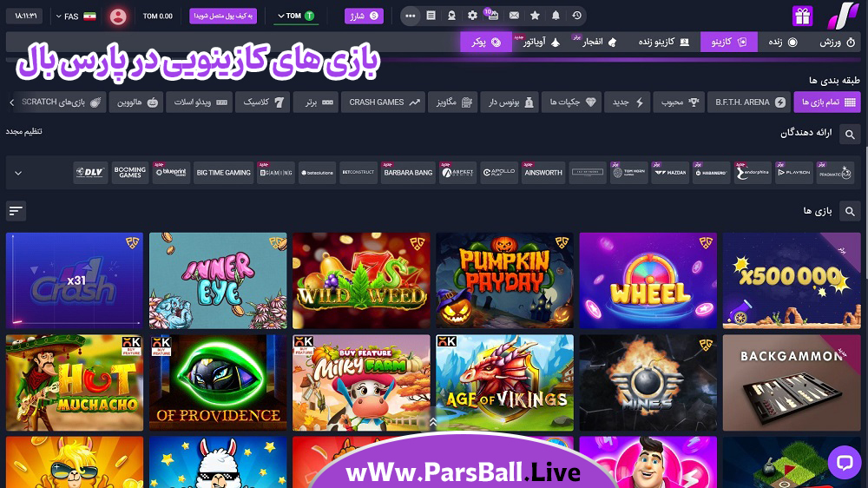Switch to the پوکر poker tab
The height and width of the screenshot is (488, 868).
point(486,42)
